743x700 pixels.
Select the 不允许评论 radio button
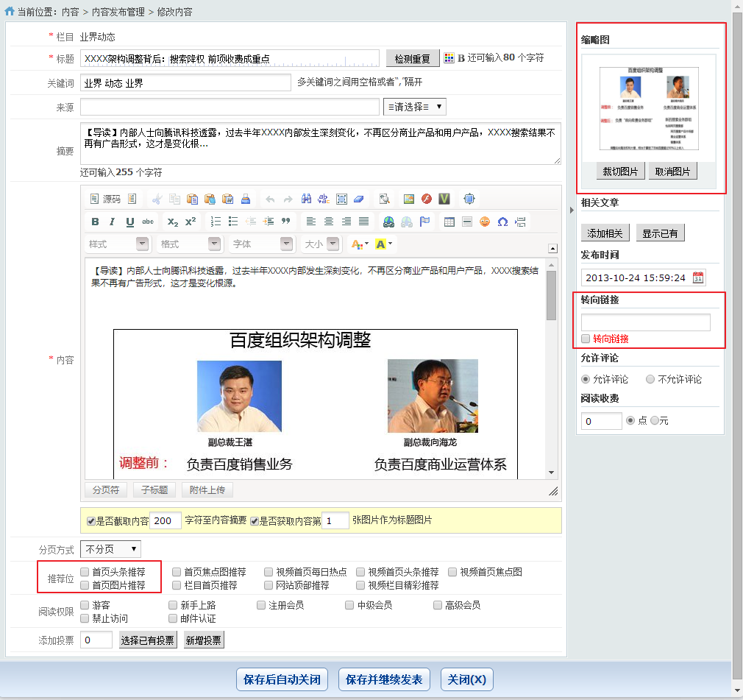tap(650, 379)
